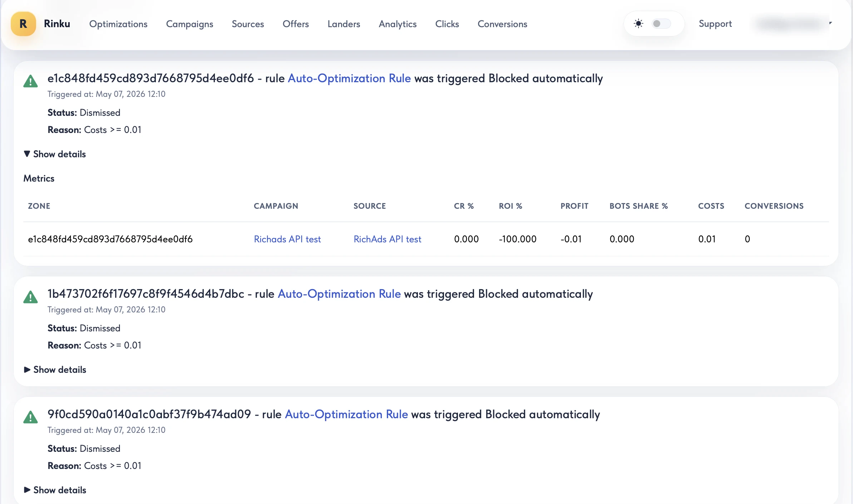This screenshot has height=504, width=853.
Task: Toggle the dark mode switch
Action: tap(661, 24)
